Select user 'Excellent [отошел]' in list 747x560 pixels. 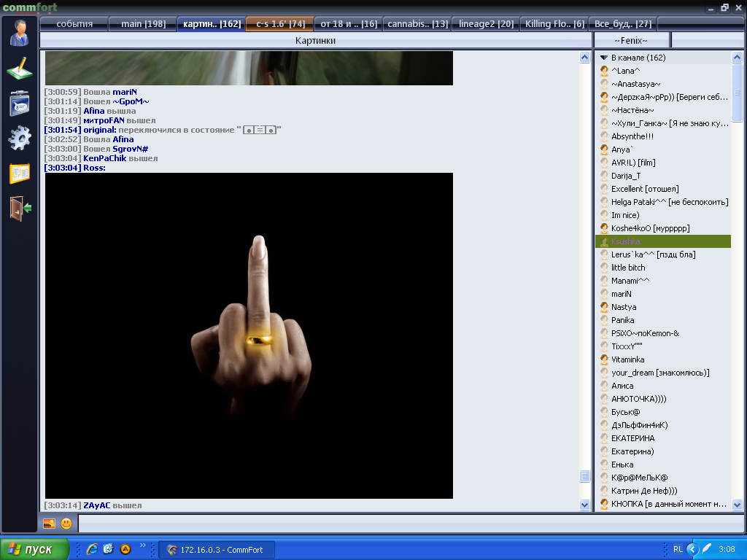663,189
